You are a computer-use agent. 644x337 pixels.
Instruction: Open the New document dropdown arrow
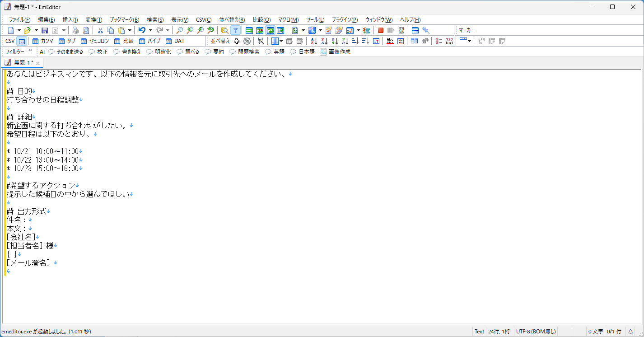(x=19, y=30)
